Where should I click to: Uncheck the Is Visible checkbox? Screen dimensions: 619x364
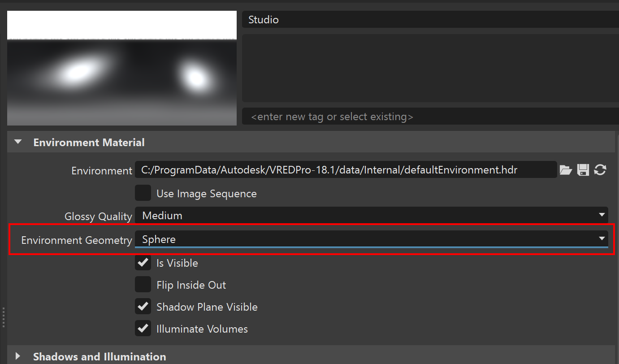143,263
